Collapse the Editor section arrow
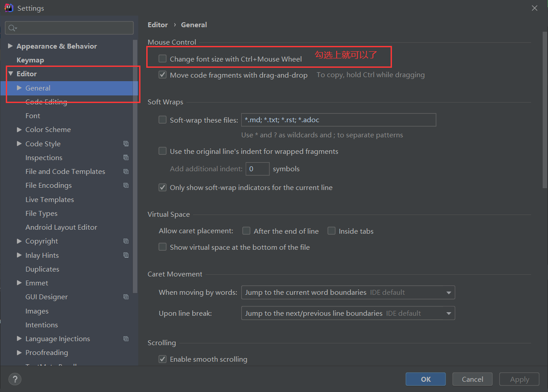 pos(11,74)
